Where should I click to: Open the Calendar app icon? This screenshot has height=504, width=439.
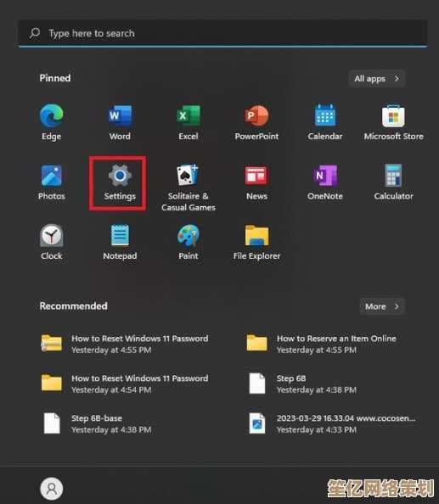[325, 122]
